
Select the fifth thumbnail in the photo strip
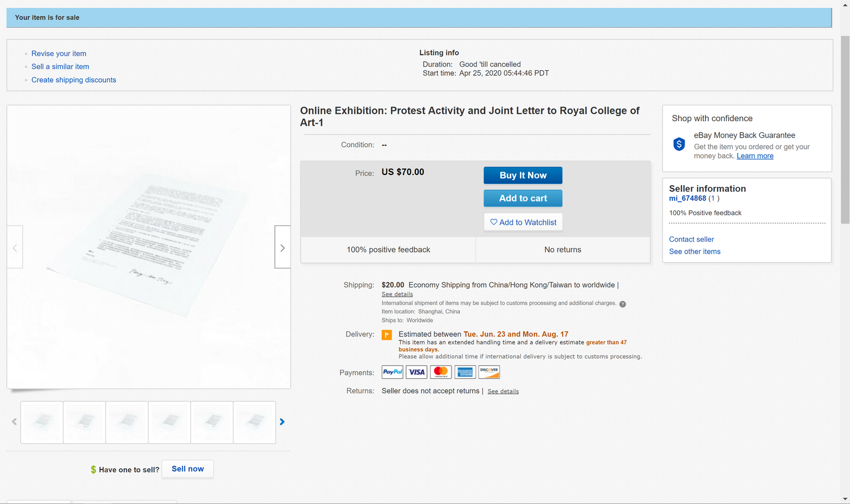(x=212, y=422)
